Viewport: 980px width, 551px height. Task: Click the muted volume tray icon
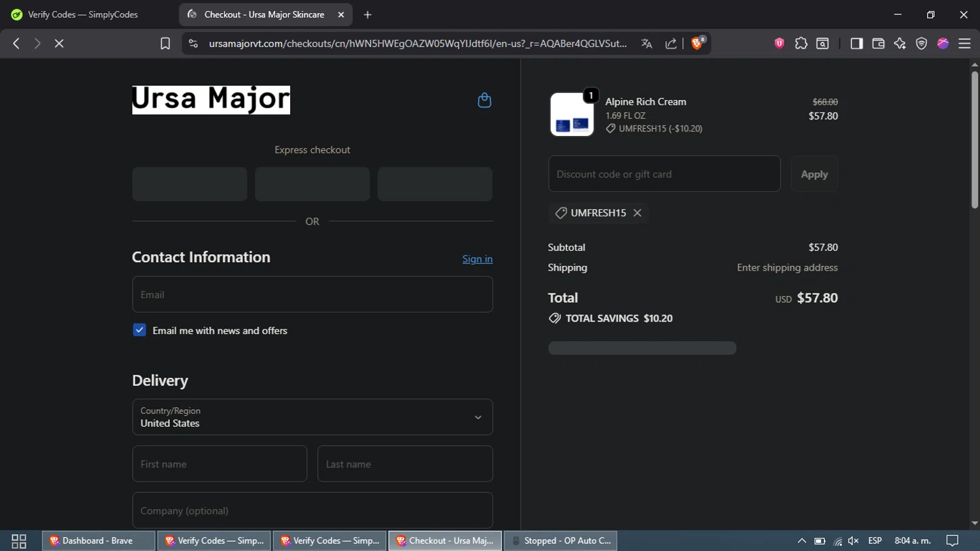(x=853, y=541)
